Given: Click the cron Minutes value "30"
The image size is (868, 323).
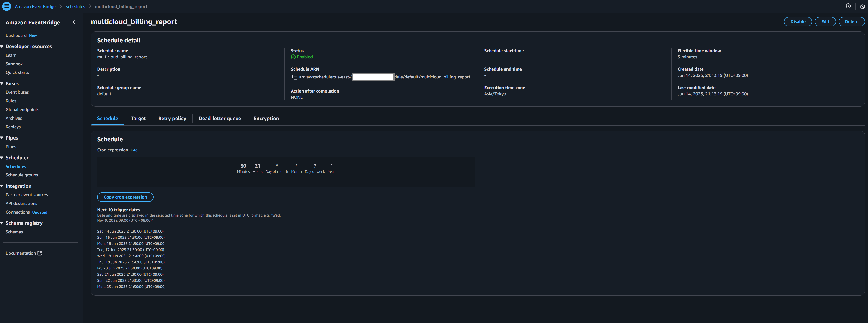Looking at the screenshot, I should point(243,166).
